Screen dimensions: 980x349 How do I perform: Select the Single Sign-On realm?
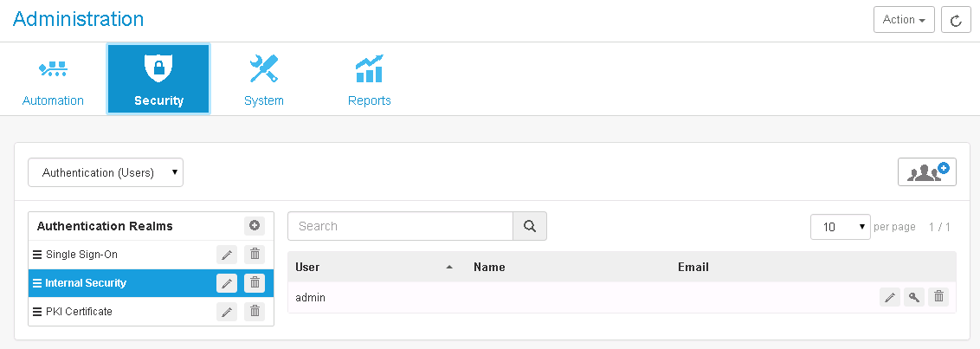pos(151,255)
